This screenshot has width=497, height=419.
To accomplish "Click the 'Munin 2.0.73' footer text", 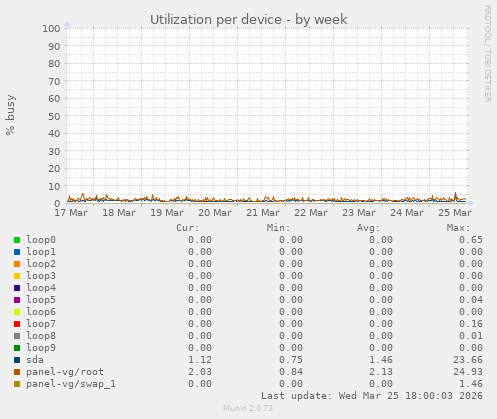I will pos(248,408).
